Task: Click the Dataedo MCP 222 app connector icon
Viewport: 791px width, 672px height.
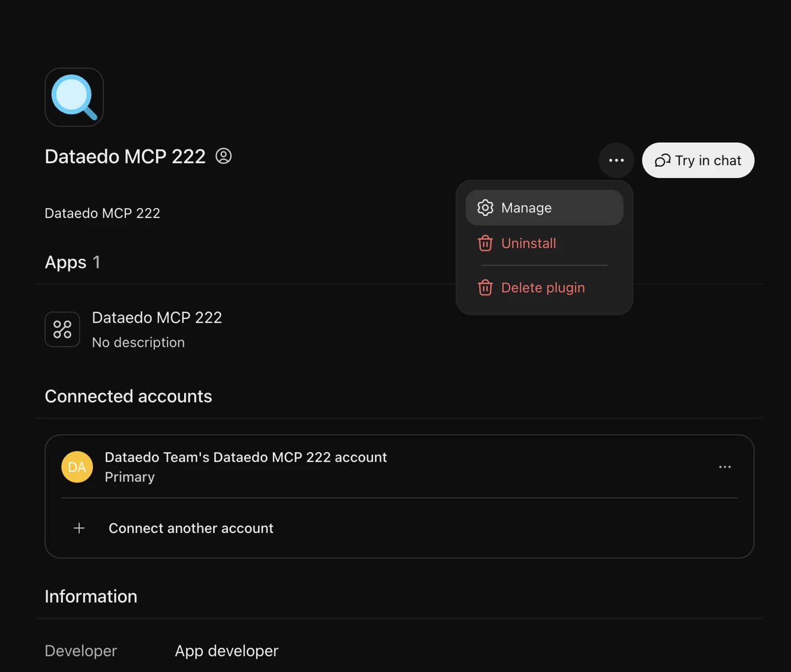Action: pyautogui.click(x=63, y=330)
